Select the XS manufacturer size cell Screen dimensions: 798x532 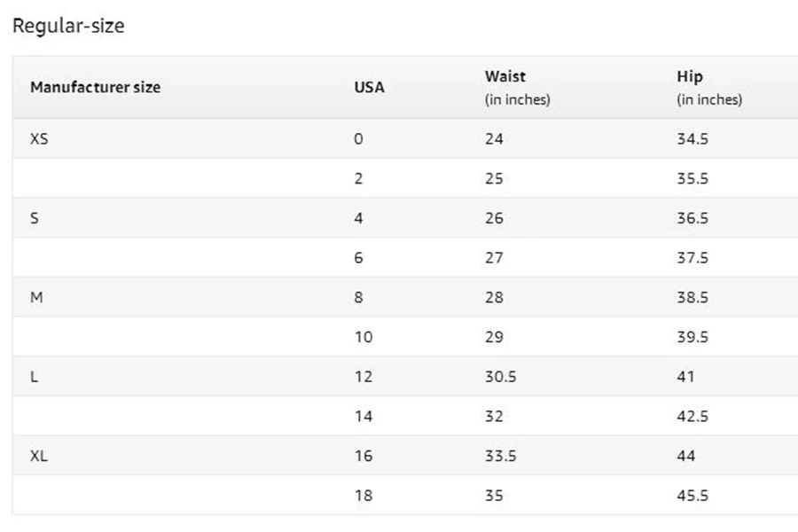pyautogui.click(x=39, y=138)
